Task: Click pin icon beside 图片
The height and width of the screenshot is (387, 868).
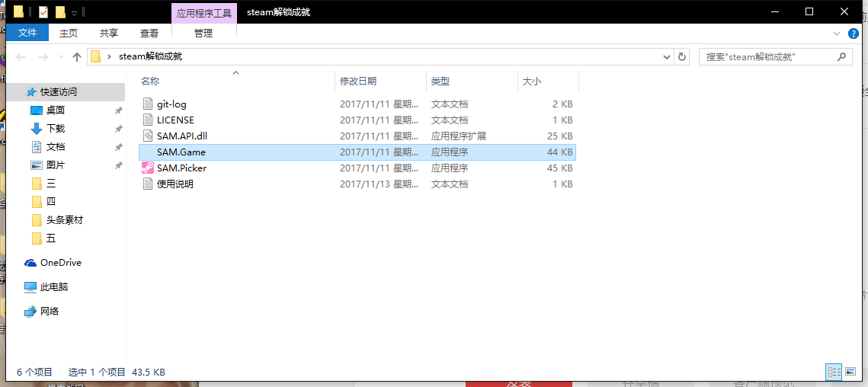Action: tap(118, 165)
